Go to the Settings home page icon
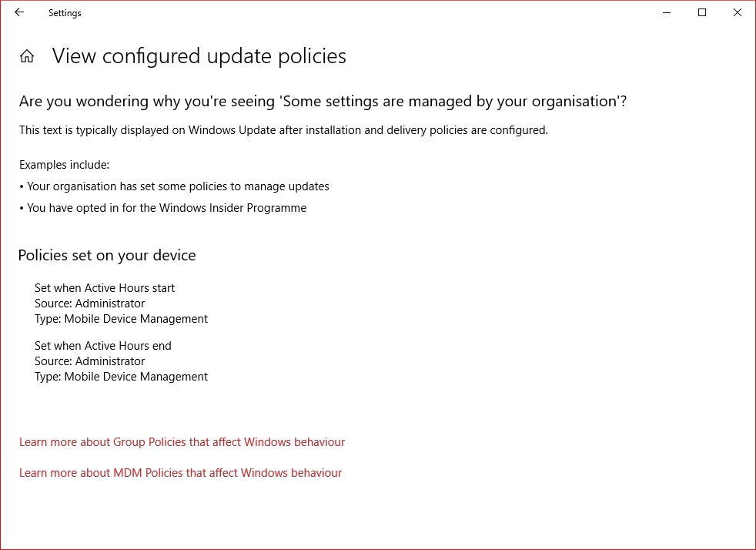The image size is (756, 550). (x=27, y=56)
